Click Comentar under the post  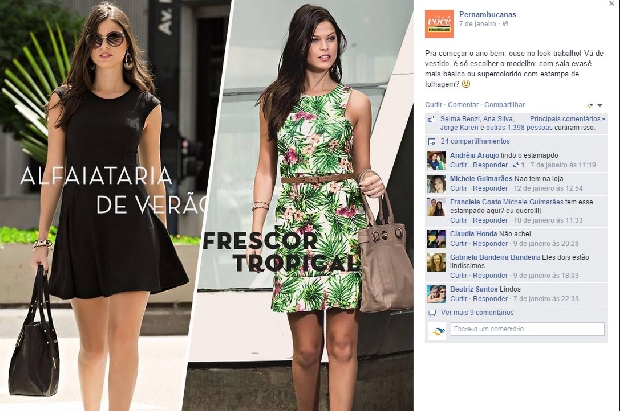[463, 105]
